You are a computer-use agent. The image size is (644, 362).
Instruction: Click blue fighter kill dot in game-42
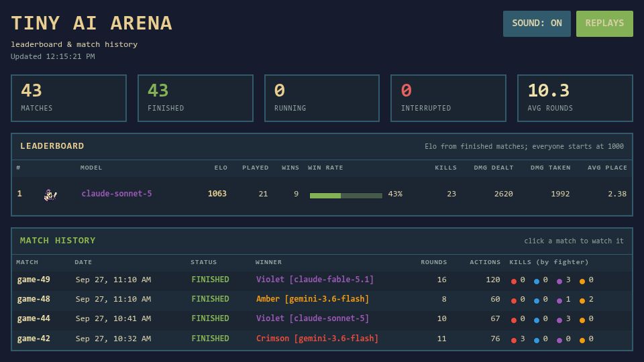tap(537, 341)
